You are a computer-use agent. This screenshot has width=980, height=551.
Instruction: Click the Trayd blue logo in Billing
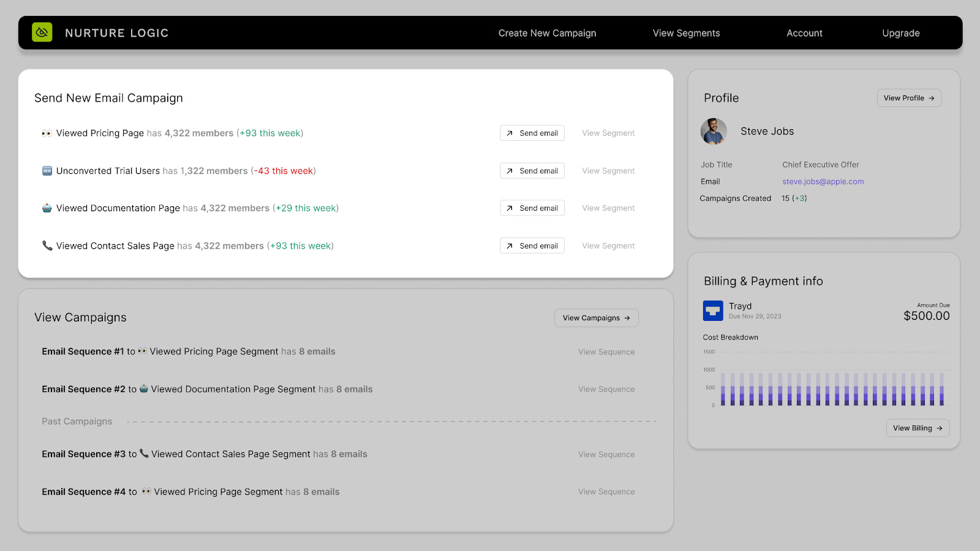713,311
